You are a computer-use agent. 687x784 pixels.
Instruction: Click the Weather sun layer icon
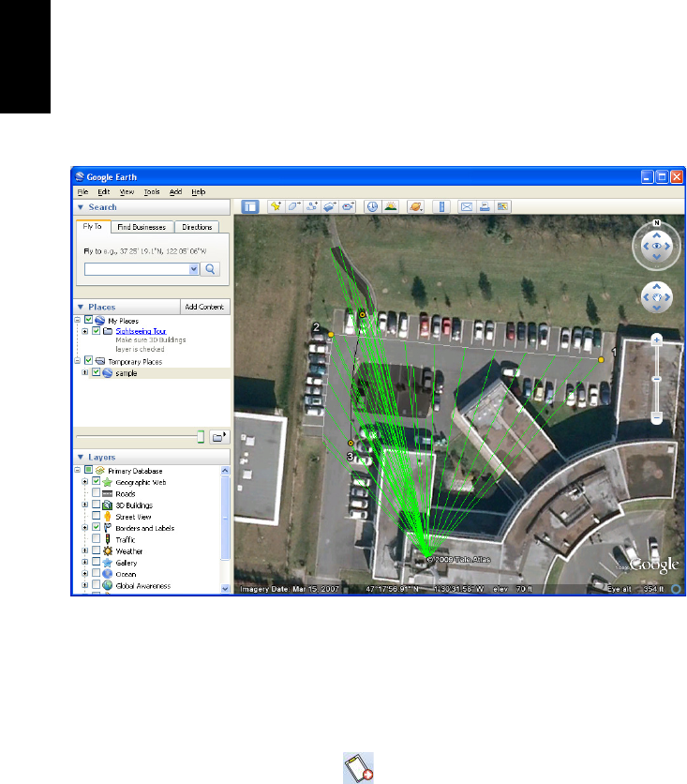[108, 551]
